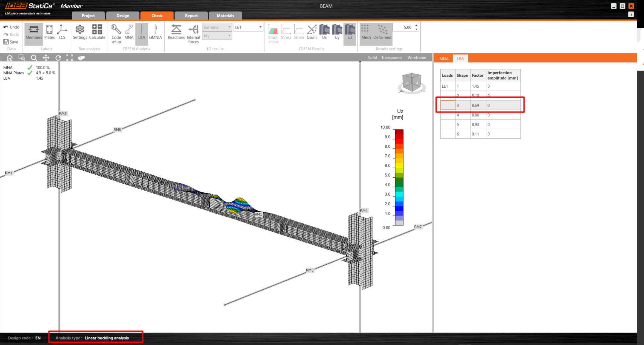Run GMNIA analysis
644x345 pixels.
pyautogui.click(x=155, y=32)
